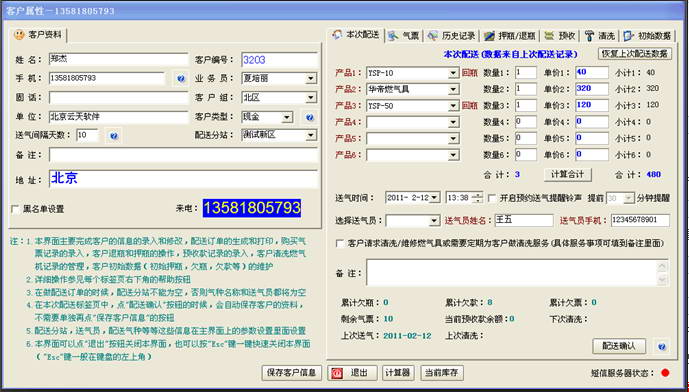This screenshot has height=392, width=689.
Task: Click the red SMS server status indicator
Action: pos(665,373)
